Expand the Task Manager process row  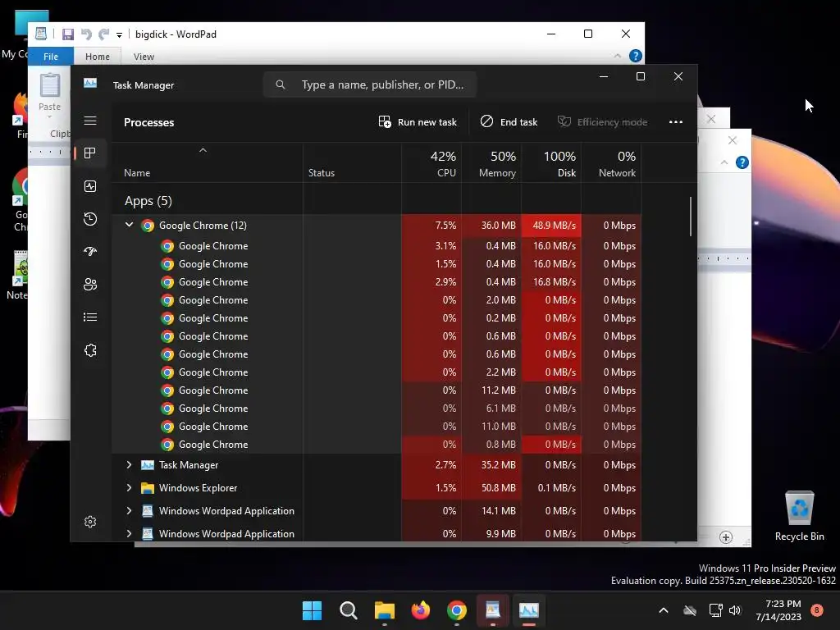129,464
